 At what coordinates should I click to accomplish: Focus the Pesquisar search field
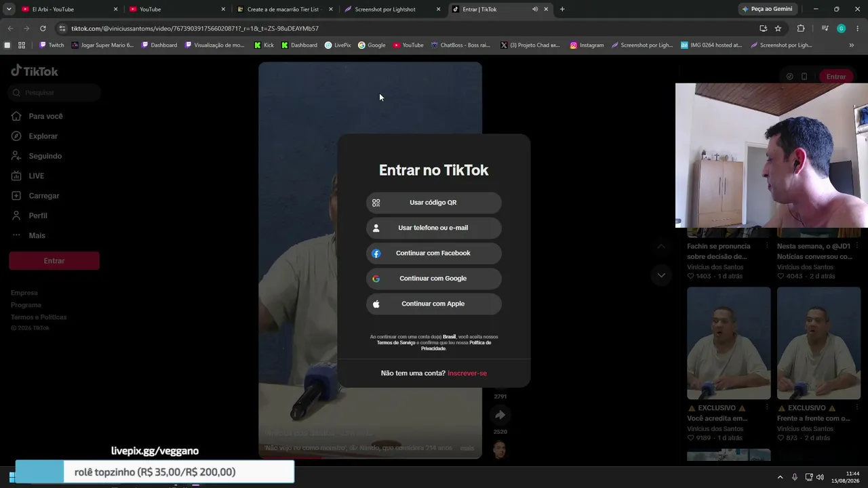point(54,93)
